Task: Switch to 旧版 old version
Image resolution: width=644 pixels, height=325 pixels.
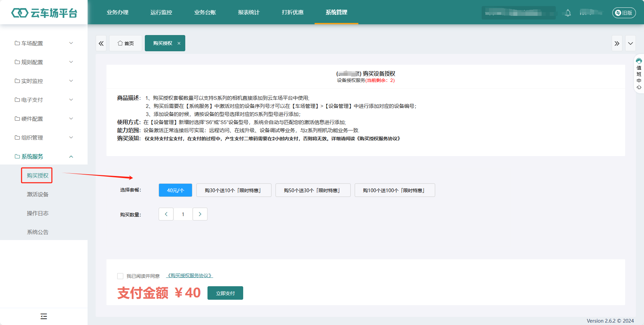Action: [x=624, y=13]
